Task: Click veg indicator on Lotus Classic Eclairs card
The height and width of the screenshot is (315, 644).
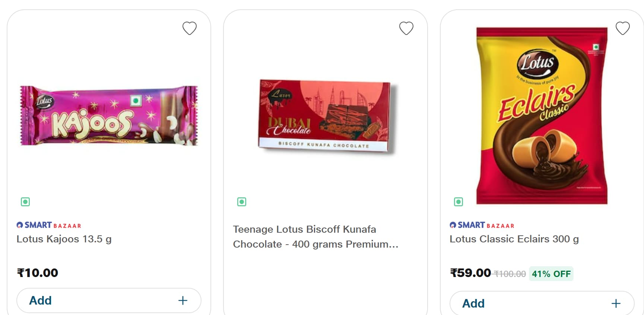Action: point(459,202)
